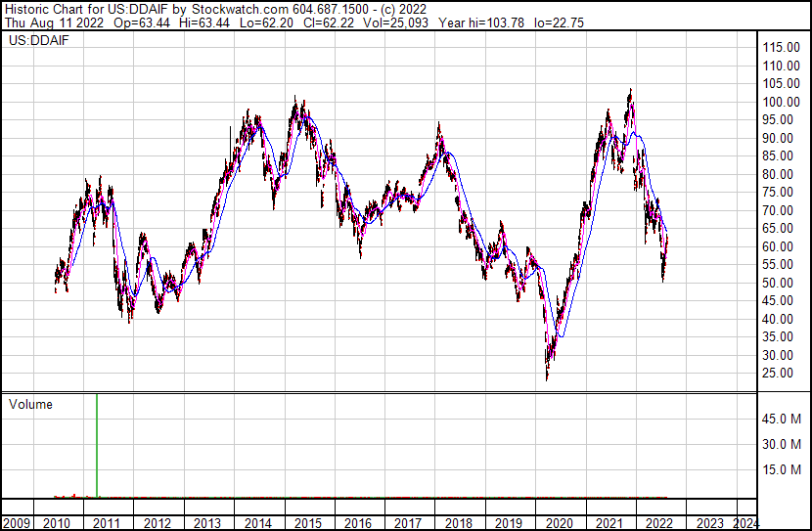This screenshot has width=812, height=531.
Task: Click the tall green volume spike bar
Action: tap(98, 445)
